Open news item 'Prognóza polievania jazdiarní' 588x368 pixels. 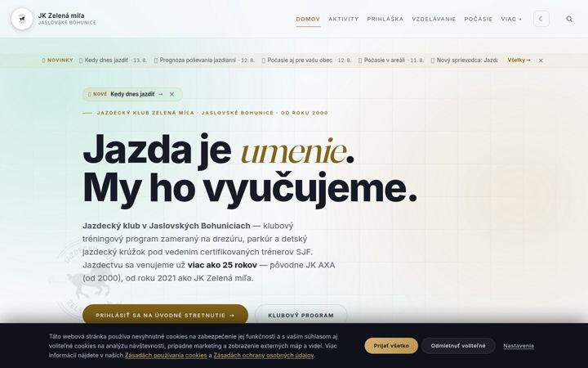click(x=204, y=60)
